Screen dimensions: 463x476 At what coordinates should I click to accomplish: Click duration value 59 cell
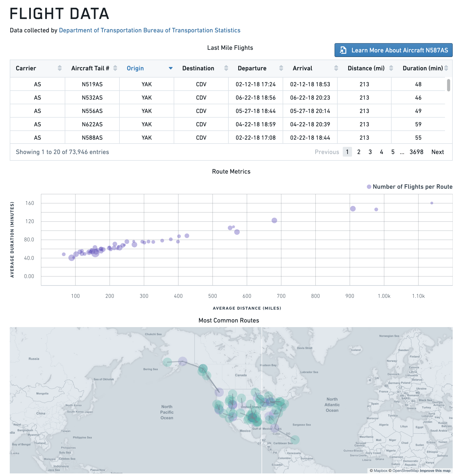418,124
